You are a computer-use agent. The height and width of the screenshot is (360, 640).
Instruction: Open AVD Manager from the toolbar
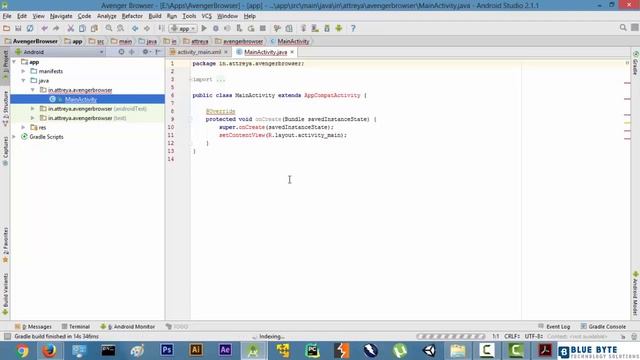click(315, 28)
